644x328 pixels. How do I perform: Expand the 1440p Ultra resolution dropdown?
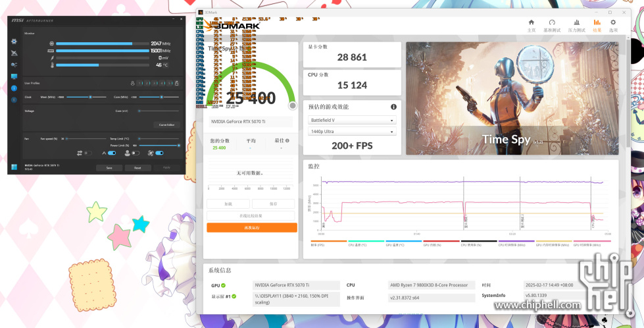pos(352,132)
